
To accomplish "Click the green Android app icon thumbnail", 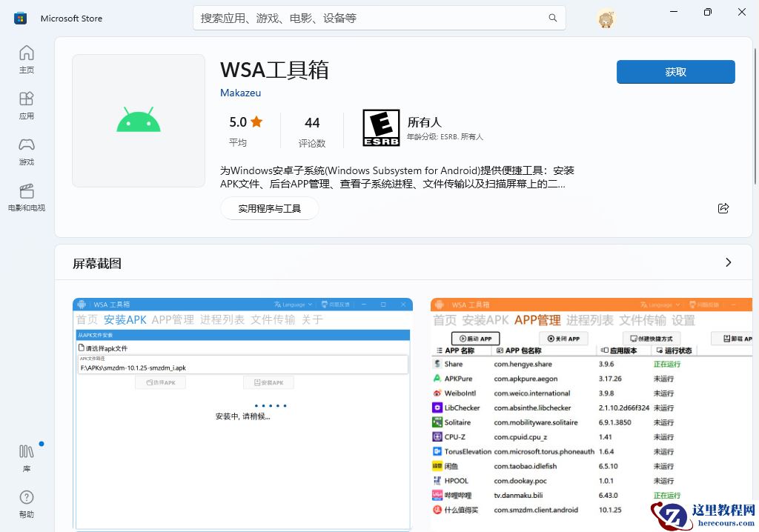I will tap(138, 120).
